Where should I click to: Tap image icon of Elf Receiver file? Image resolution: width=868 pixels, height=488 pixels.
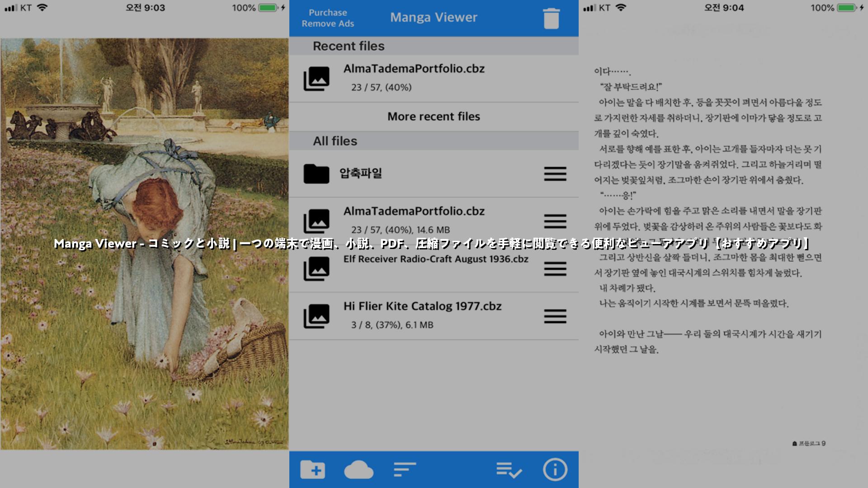(x=316, y=268)
